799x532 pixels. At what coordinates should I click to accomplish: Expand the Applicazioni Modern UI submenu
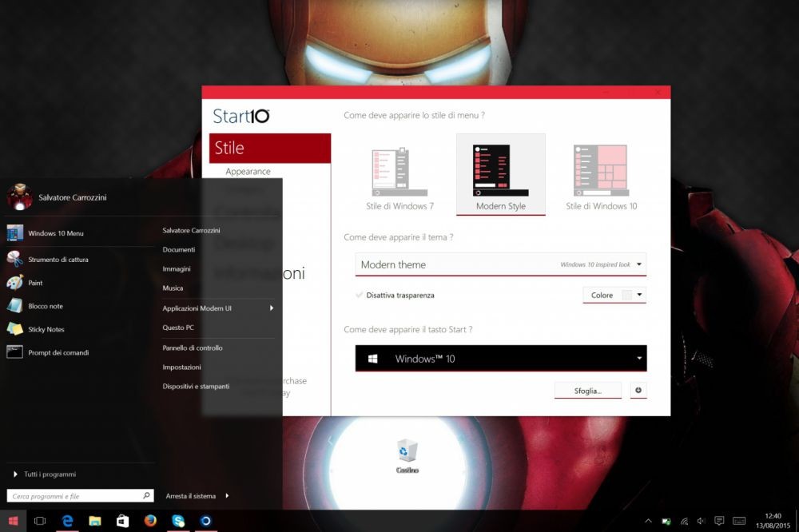[x=218, y=308]
